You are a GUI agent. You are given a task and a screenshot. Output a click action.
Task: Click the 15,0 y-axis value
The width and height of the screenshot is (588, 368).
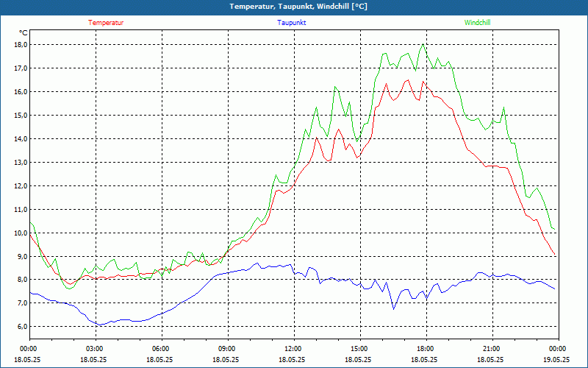click(x=21, y=116)
